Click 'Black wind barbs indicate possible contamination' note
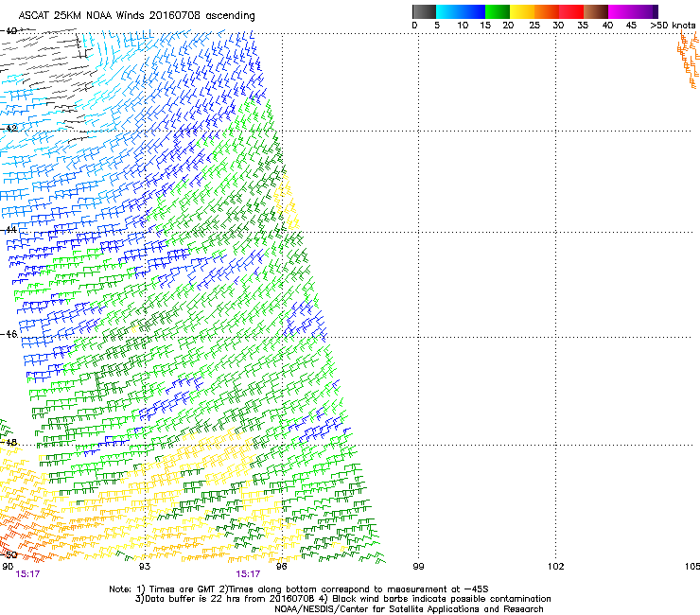This screenshot has height=615, width=700. tap(442, 599)
